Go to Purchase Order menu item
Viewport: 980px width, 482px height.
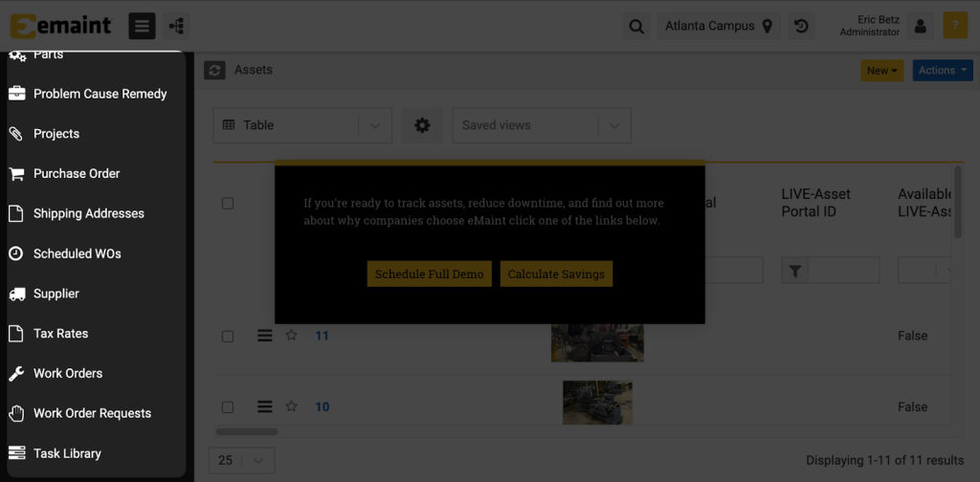click(x=77, y=173)
